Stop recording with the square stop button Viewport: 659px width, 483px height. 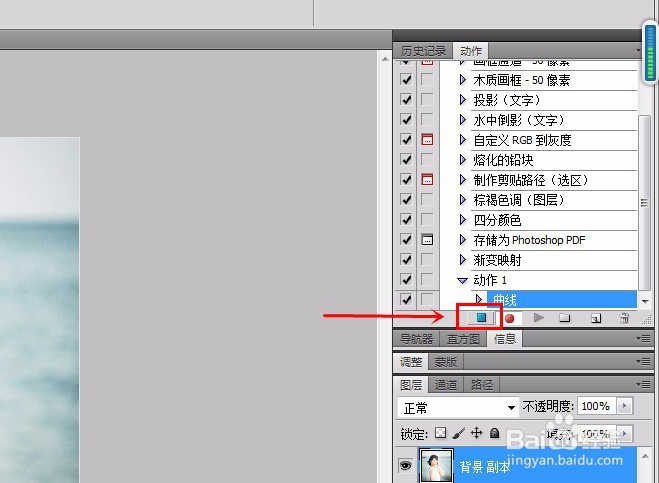481,318
